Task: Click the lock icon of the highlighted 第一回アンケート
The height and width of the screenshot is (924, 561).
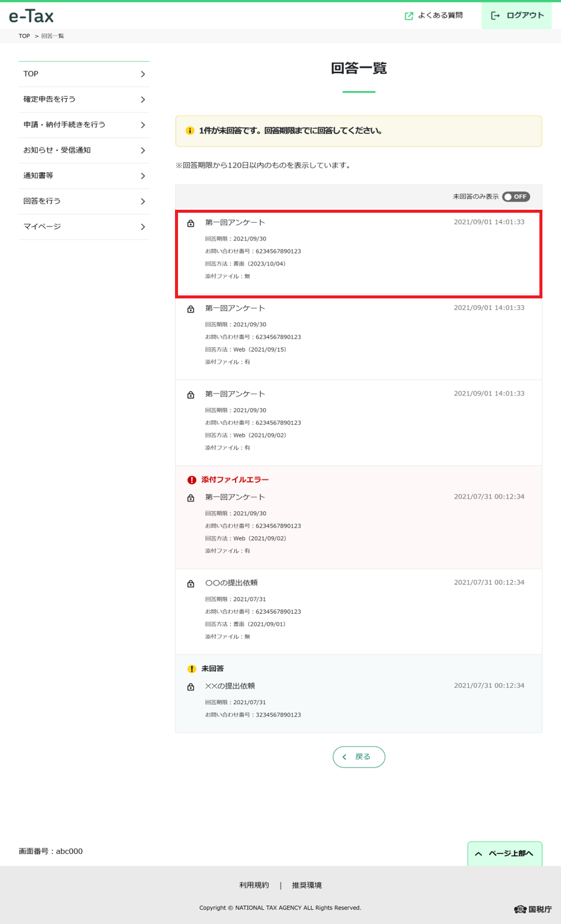Action: 191,223
